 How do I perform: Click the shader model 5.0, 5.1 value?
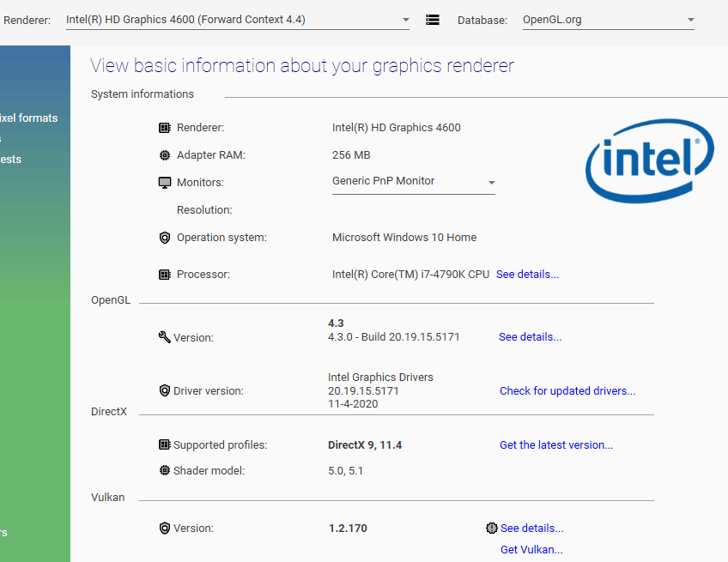(345, 470)
